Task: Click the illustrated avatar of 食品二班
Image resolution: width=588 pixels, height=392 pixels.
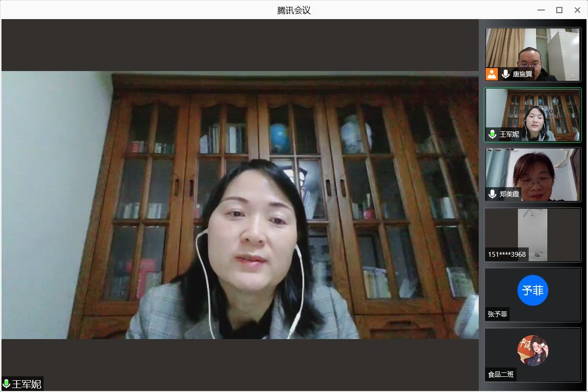Action: pyautogui.click(x=533, y=350)
